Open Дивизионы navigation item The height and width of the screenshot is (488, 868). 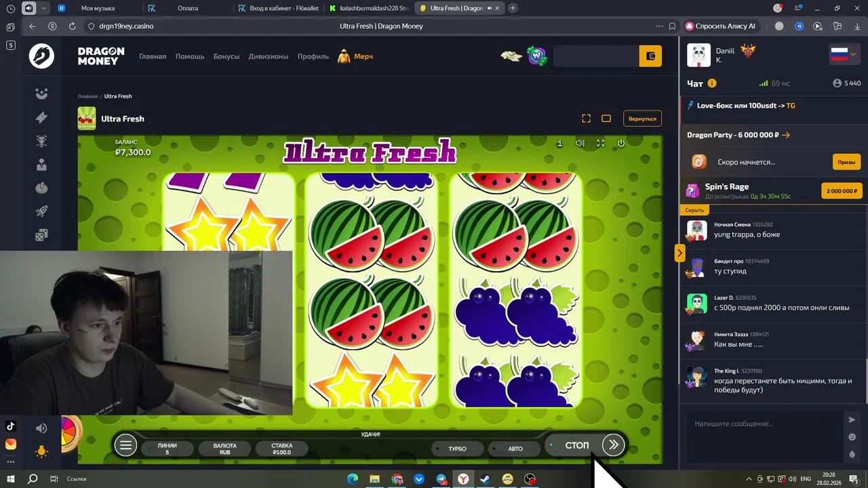click(x=269, y=56)
